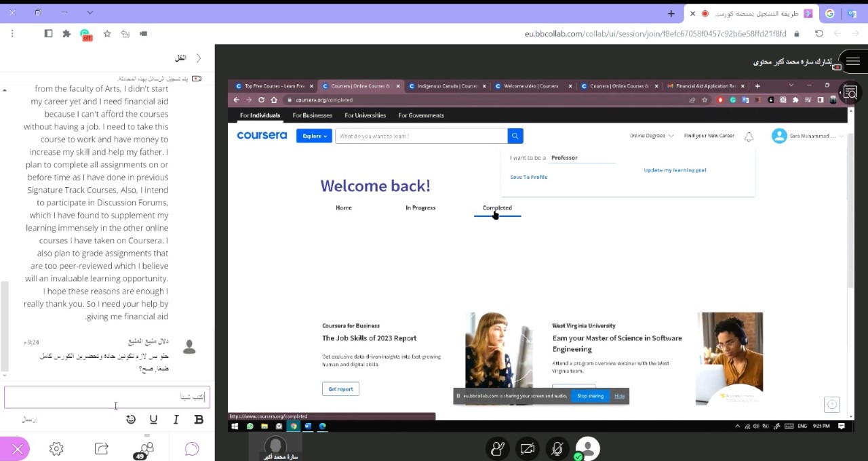Screen dimensions: 868x461
Task: Click Hide on the sharing bar
Action: [619, 396]
